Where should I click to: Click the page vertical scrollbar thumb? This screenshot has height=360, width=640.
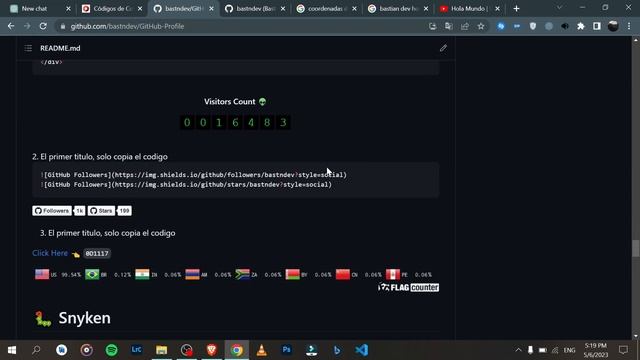point(636,248)
